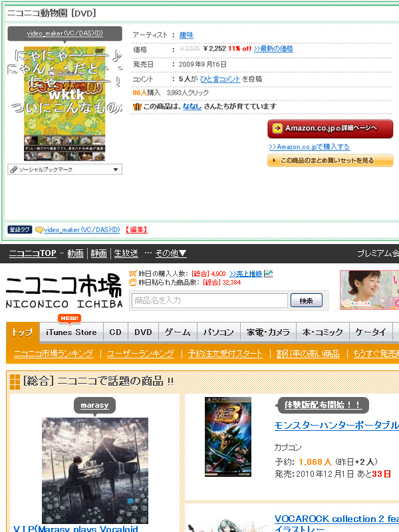Click the gift icon beside ななし text
Viewport: 399px width, 532px height.
137,106
